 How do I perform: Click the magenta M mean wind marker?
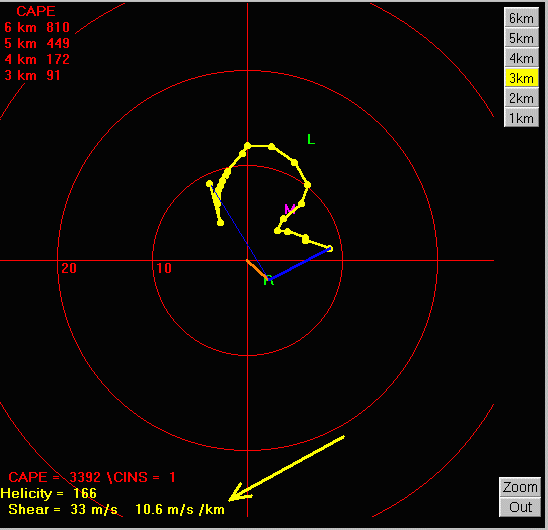(x=290, y=209)
